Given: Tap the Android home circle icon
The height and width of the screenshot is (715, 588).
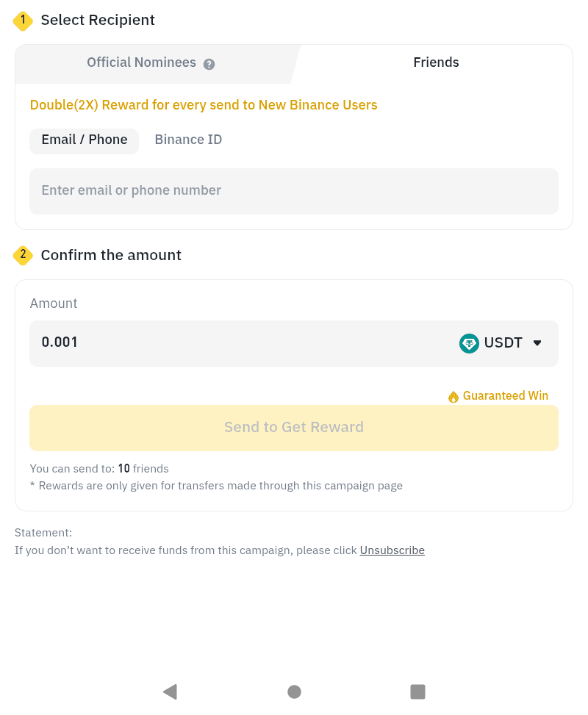Looking at the screenshot, I should [294, 691].
